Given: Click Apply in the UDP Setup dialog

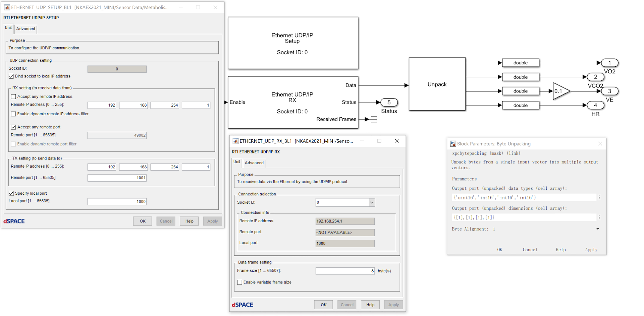Looking at the screenshot, I should pos(213,221).
